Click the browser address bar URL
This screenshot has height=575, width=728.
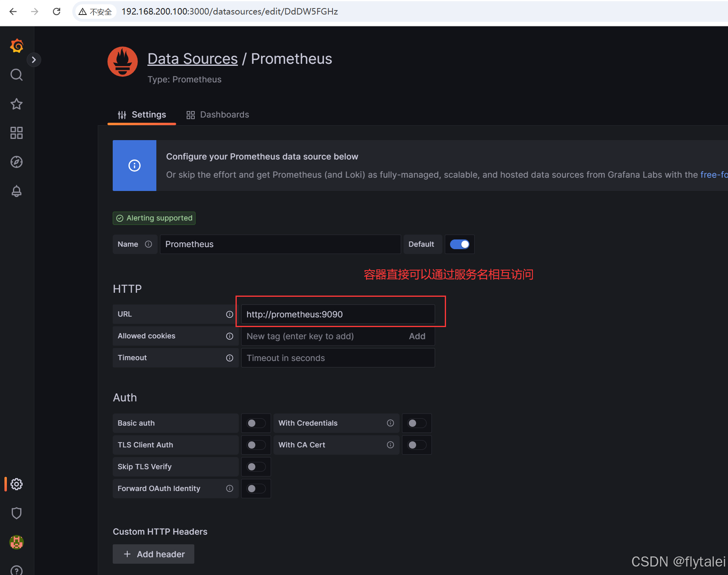(x=229, y=11)
